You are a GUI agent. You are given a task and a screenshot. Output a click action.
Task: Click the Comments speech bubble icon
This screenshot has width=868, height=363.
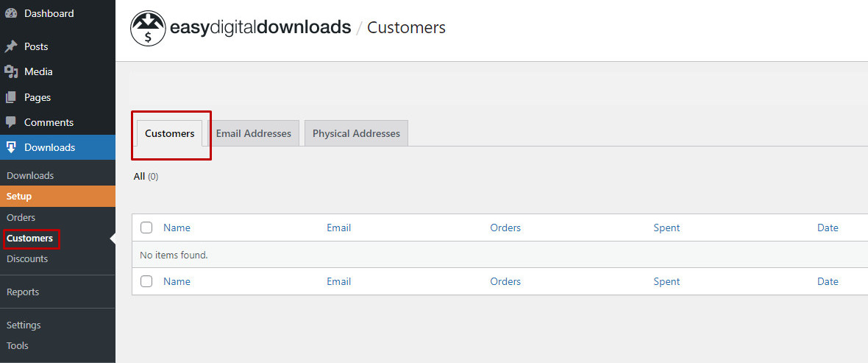click(11, 122)
